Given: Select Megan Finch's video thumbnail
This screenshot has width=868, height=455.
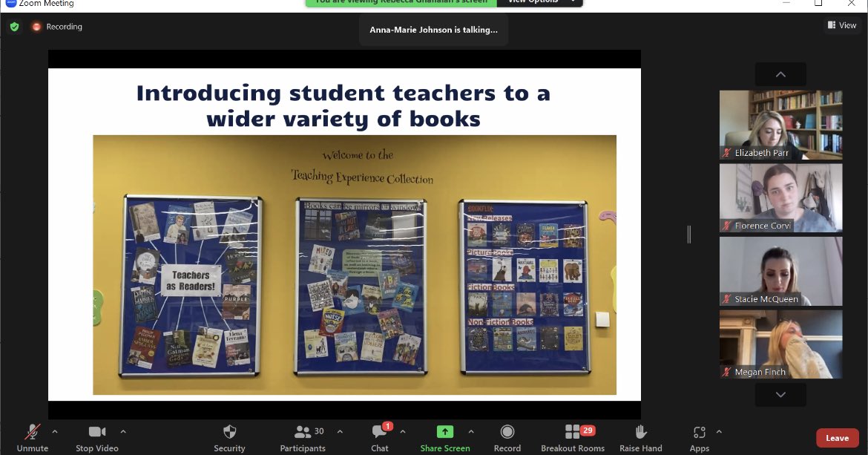Looking at the screenshot, I should (x=781, y=344).
